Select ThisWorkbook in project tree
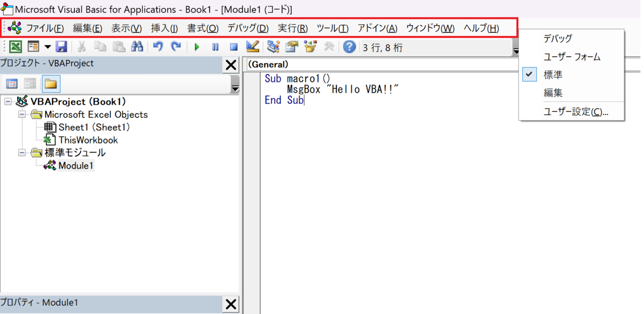 (88, 140)
